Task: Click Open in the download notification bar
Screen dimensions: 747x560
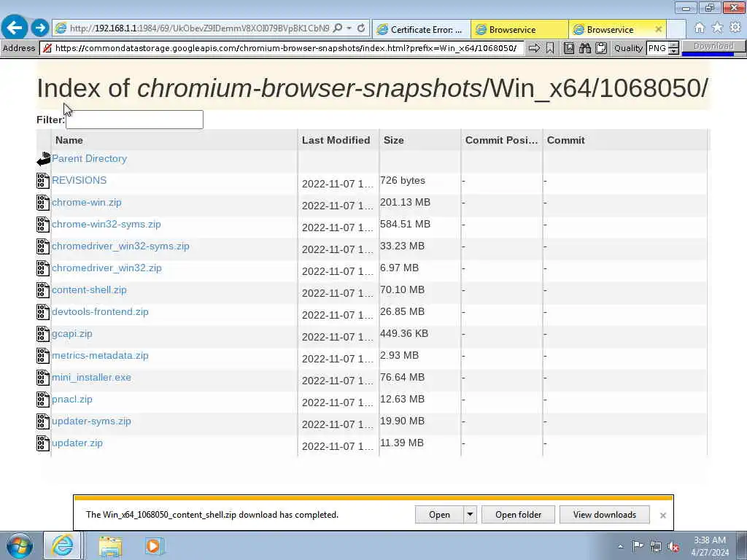Action: 439,515
